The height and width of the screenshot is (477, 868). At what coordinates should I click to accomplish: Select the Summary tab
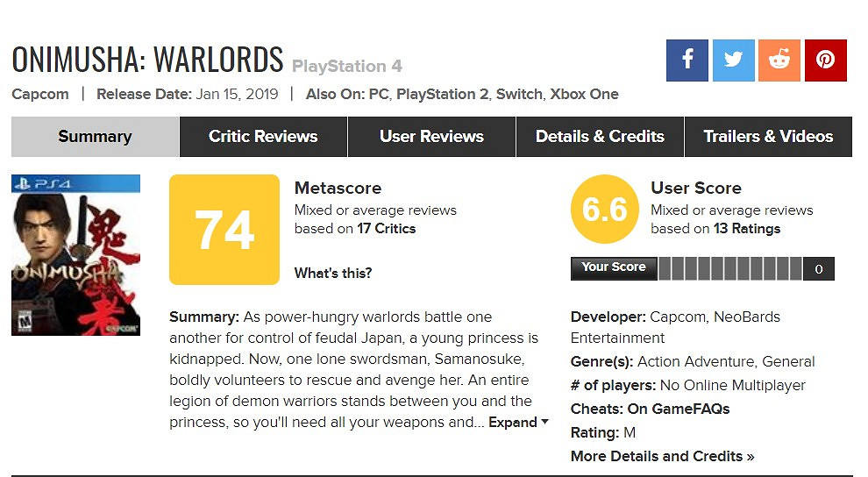coord(95,137)
